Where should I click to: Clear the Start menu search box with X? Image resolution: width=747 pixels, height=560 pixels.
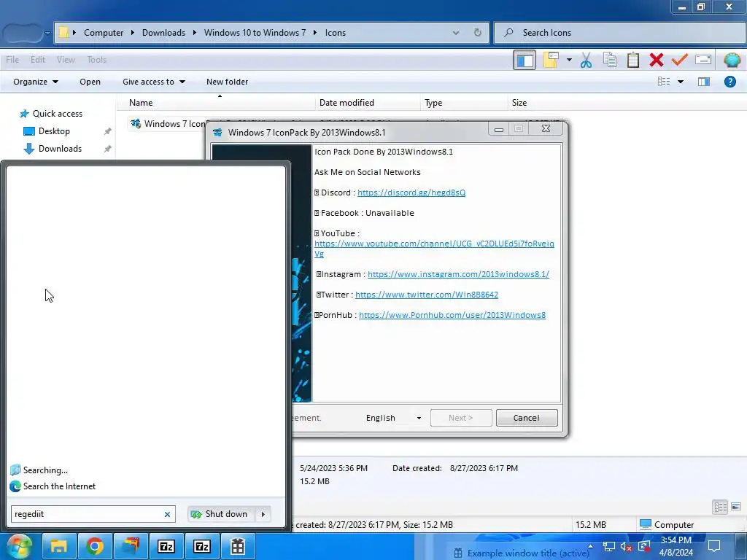(167, 514)
